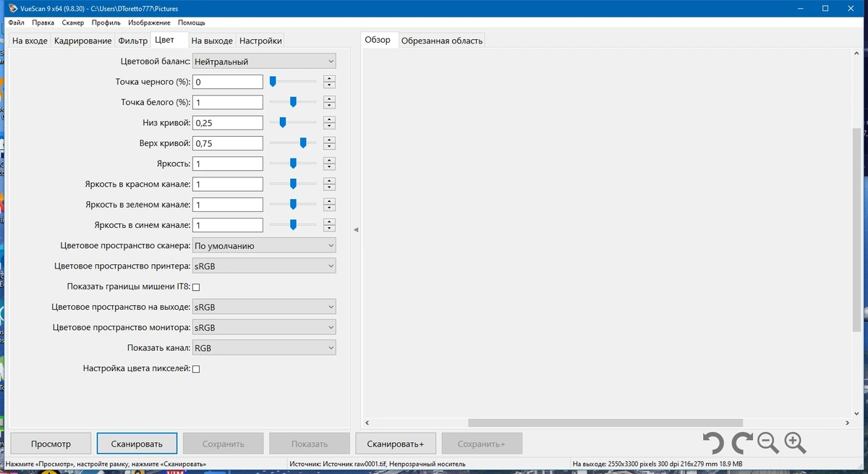This screenshot has width=868, height=474.
Task: Rotate image counter-clockwise icon
Action: point(714,443)
